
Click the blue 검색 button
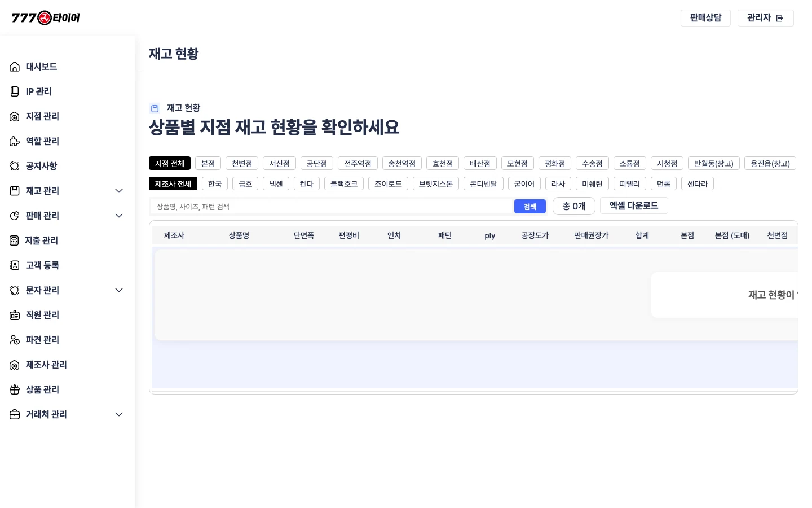click(x=530, y=207)
